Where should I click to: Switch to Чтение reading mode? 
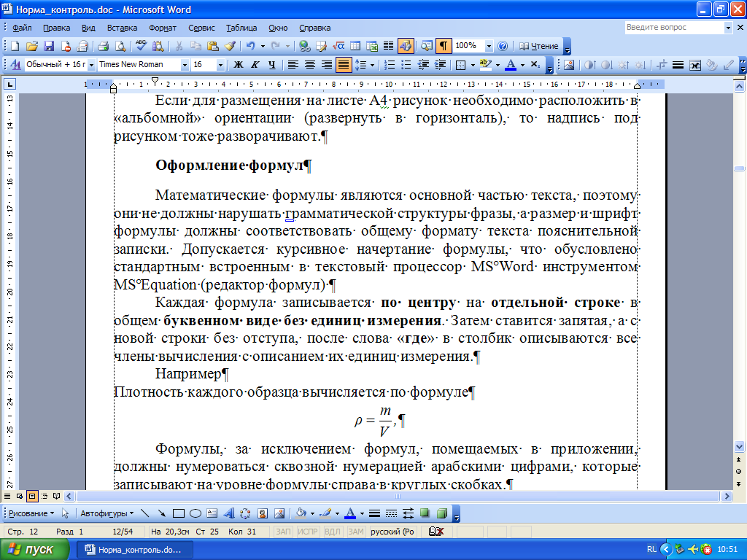(538, 46)
